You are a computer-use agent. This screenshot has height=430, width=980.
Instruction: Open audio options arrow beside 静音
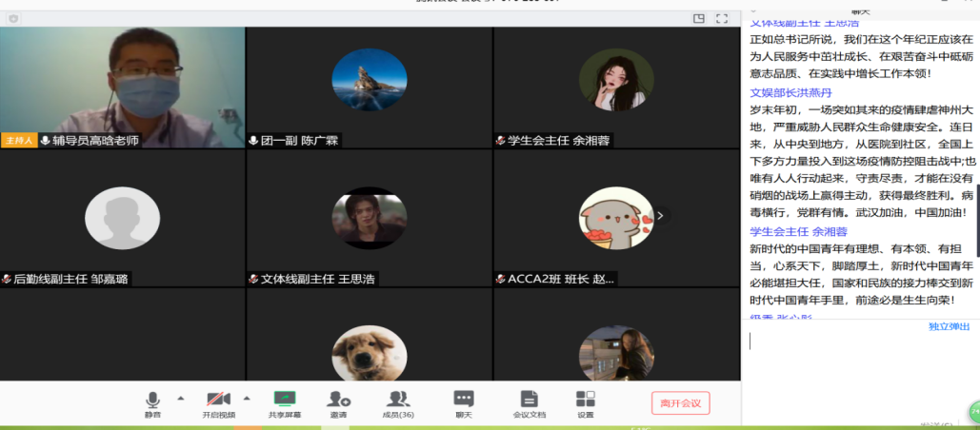(x=181, y=398)
